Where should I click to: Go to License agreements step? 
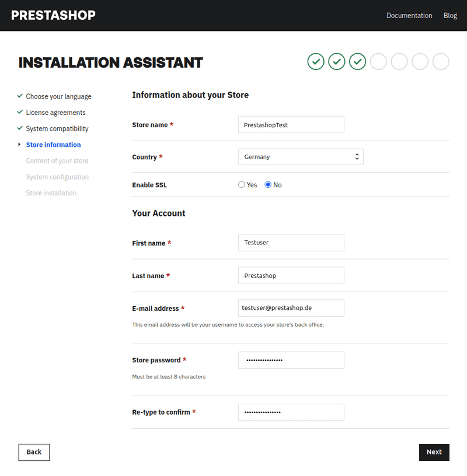pos(55,113)
